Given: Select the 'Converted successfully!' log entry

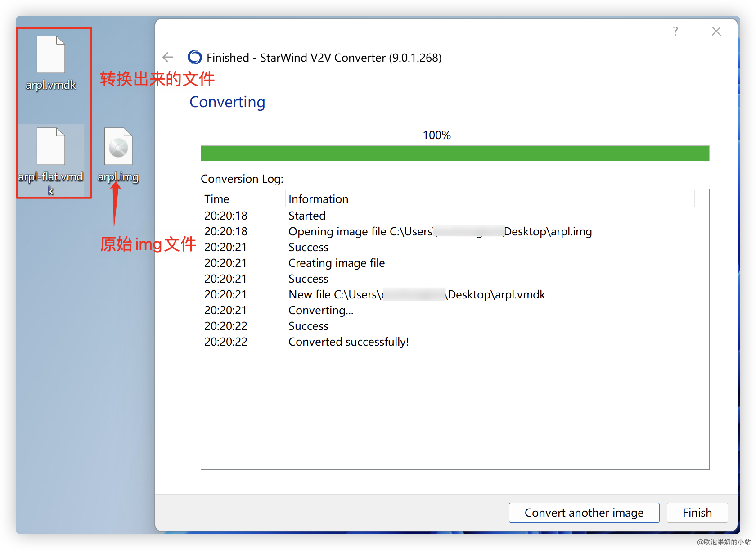Looking at the screenshot, I should (x=455, y=342).
